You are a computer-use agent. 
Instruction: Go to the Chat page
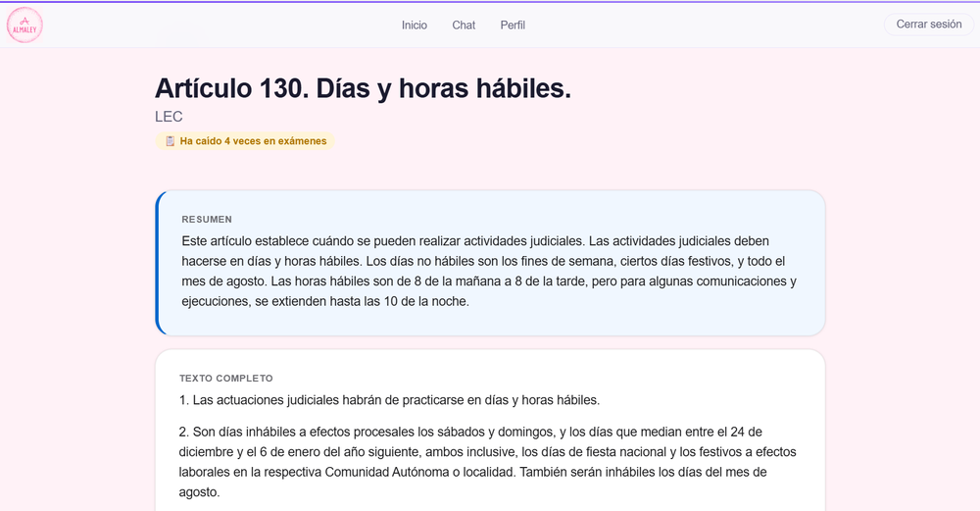point(464,26)
